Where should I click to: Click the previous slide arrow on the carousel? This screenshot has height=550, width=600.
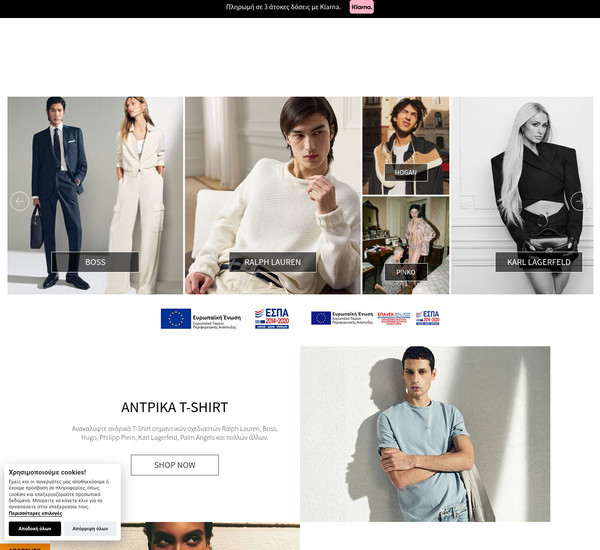pos(20,201)
